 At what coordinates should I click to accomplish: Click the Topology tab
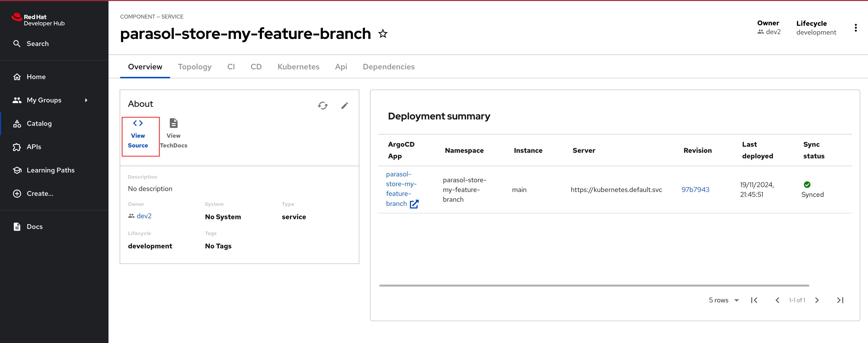coord(194,66)
